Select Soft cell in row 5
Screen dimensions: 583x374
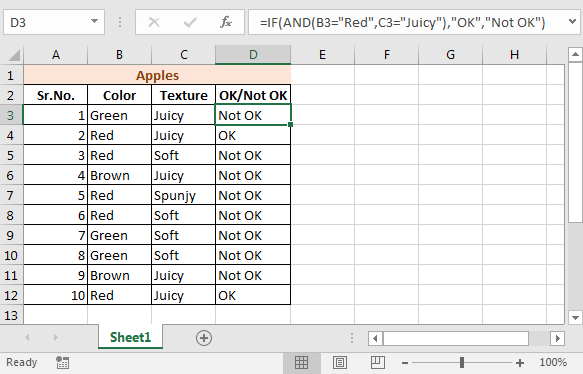click(184, 155)
